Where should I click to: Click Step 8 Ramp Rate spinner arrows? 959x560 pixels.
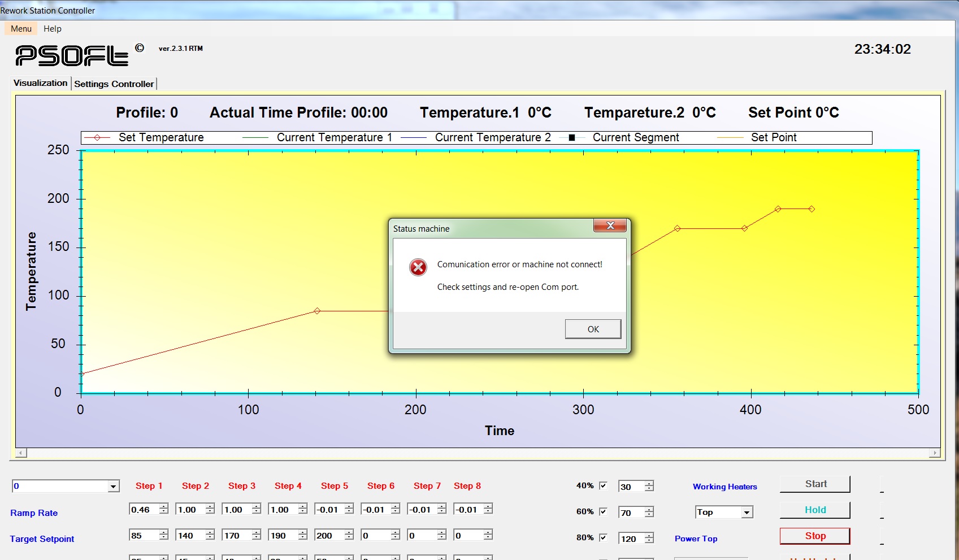[488, 509]
